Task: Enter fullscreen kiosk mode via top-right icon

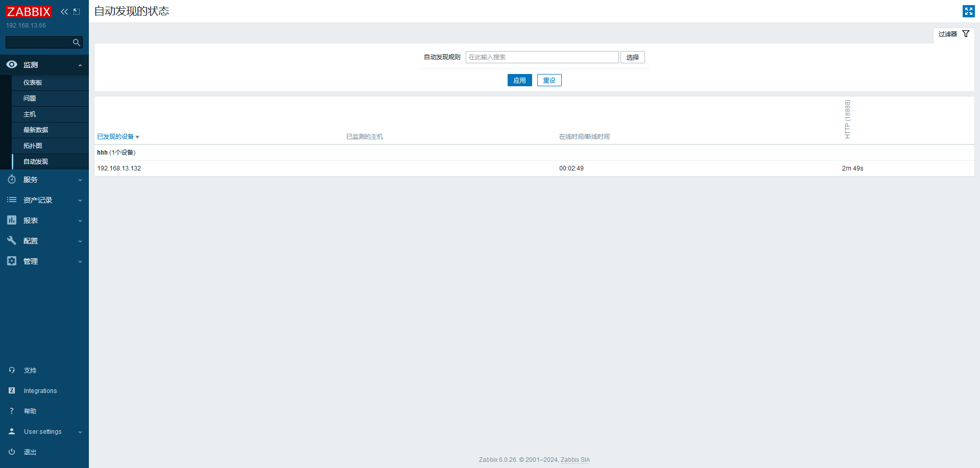Action: [x=968, y=11]
